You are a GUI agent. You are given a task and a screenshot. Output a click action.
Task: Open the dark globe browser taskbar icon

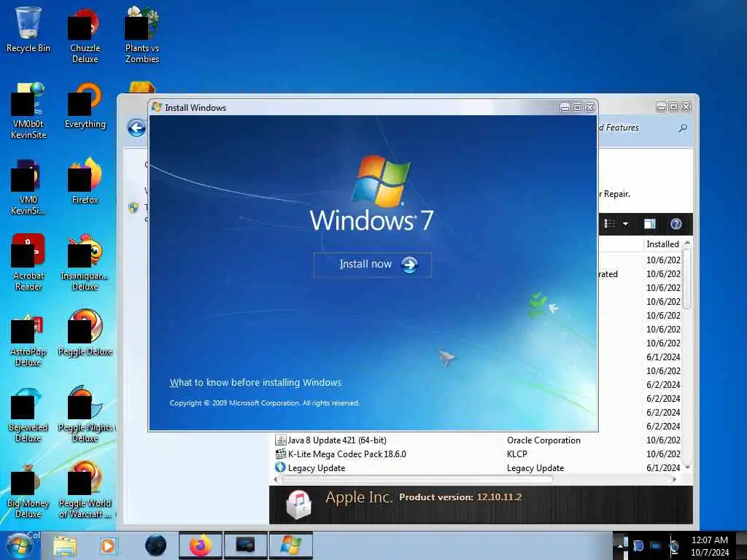pyautogui.click(x=156, y=545)
